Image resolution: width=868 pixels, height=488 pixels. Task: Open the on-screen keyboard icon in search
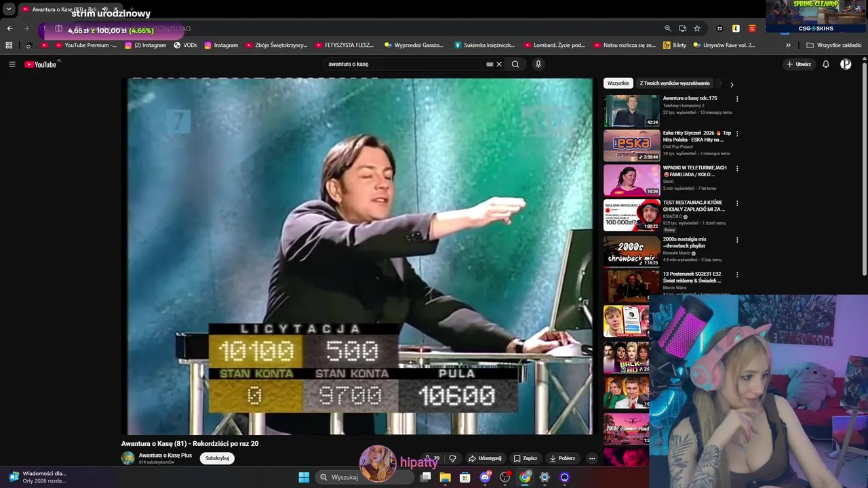coord(490,64)
